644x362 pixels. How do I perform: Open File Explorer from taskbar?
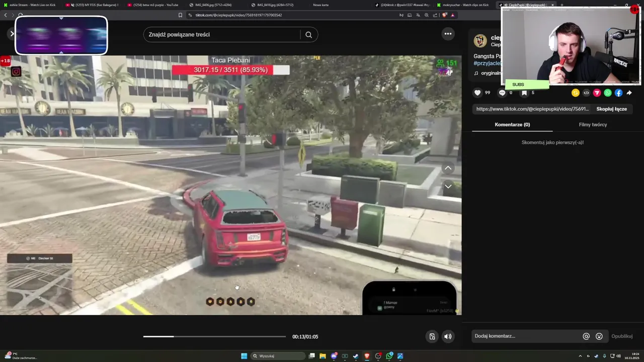[x=323, y=356]
